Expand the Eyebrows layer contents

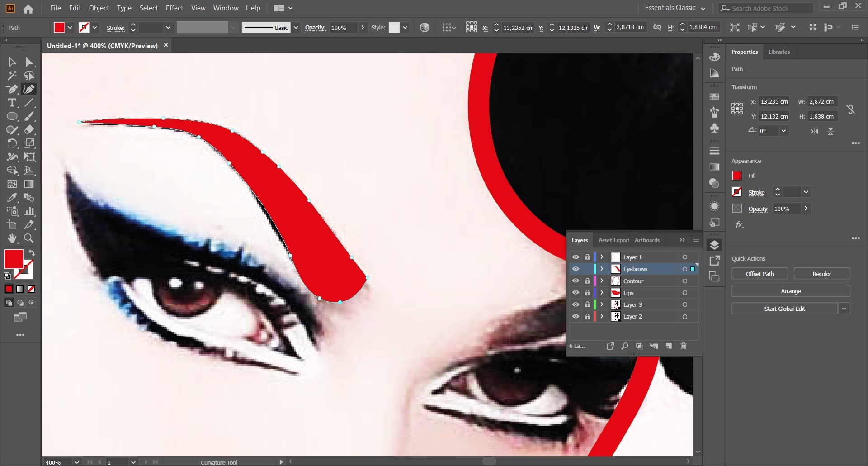[x=602, y=269]
